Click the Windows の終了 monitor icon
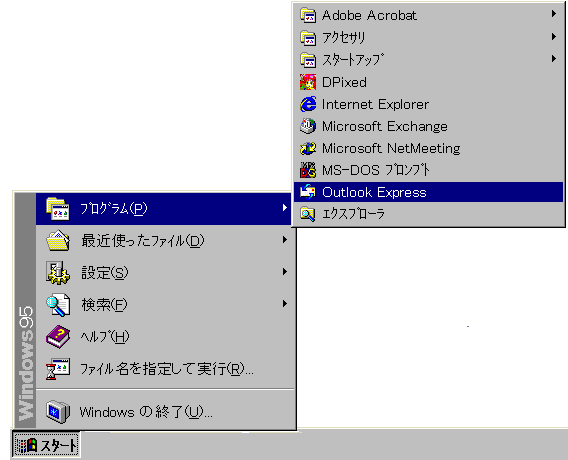This screenshot has width=568, height=460. pyautogui.click(x=58, y=411)
